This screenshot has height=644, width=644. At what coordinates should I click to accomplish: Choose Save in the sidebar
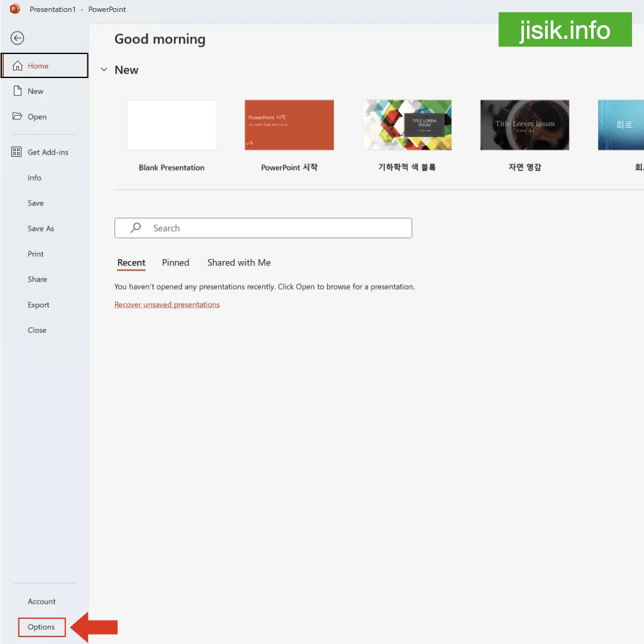pos(36,203)
